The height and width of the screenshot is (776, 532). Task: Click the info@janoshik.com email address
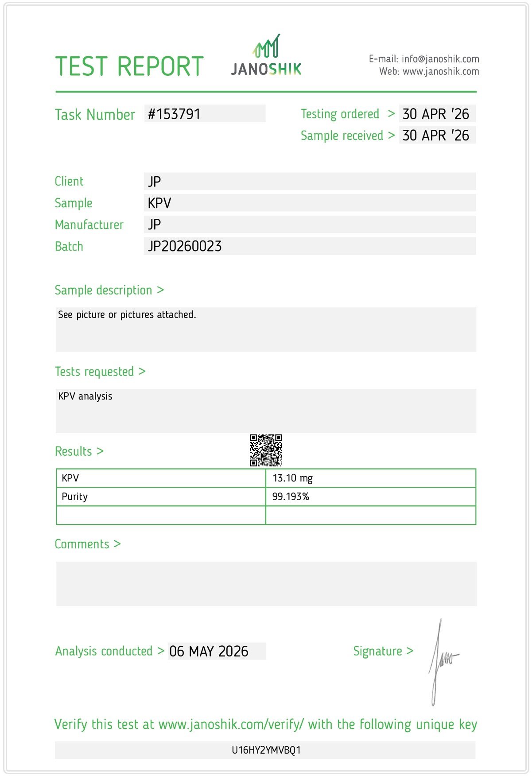point(440,59)
